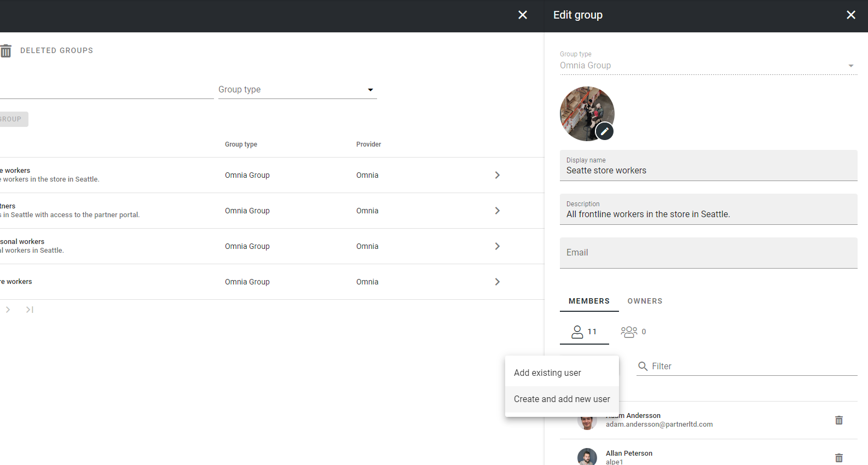Select adam.andersson@partnerltd.com email text
The height and width of the screenshot is (465, 868).
(659, 425)
